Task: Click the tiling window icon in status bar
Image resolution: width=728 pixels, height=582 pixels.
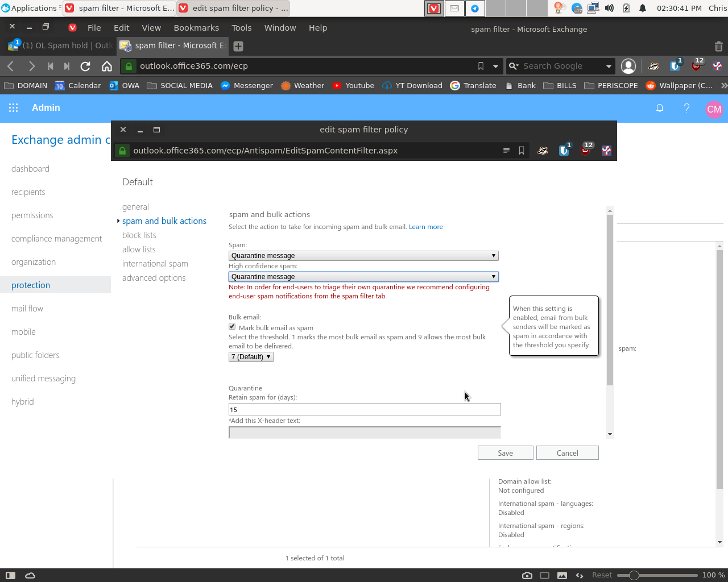Action: (x=544, y=575)
